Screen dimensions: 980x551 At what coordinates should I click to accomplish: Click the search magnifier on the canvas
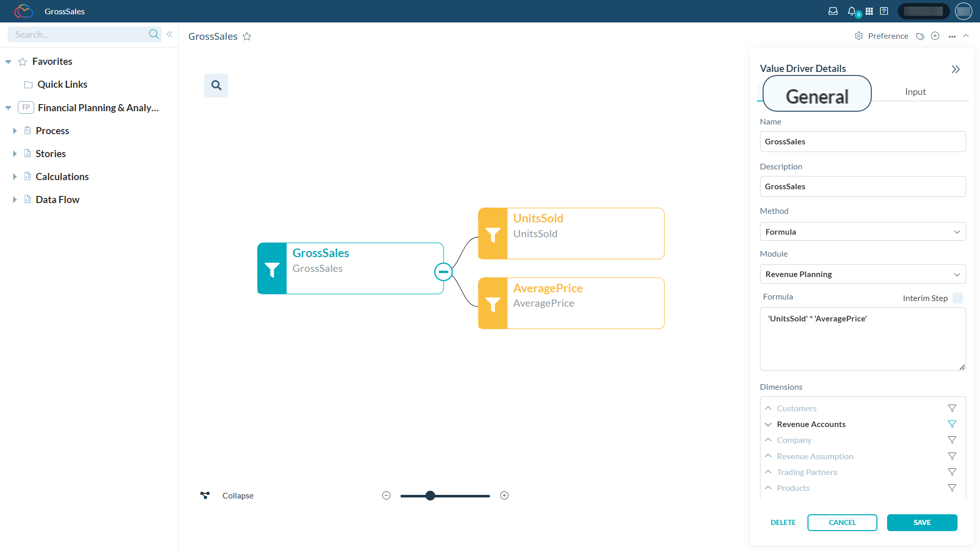216,85
